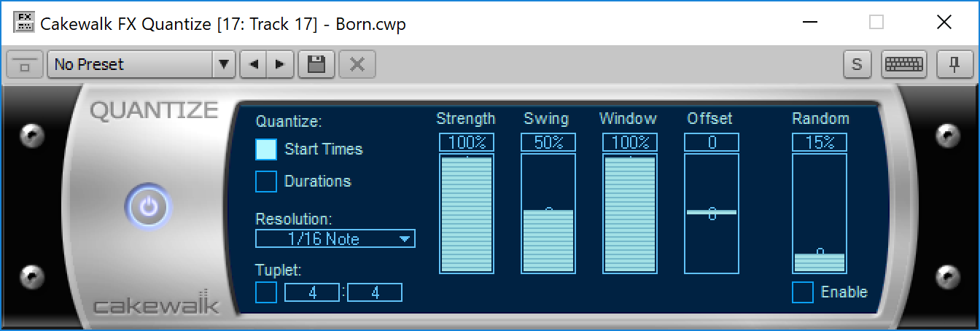This screenshot has width=980, height=331.
Task: Uncheck the Start Times checkbox
Action: [266, 149]
